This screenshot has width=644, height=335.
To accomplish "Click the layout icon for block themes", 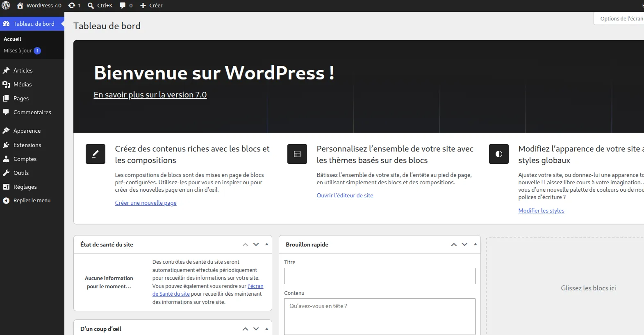I will click(x=297, y=154).
